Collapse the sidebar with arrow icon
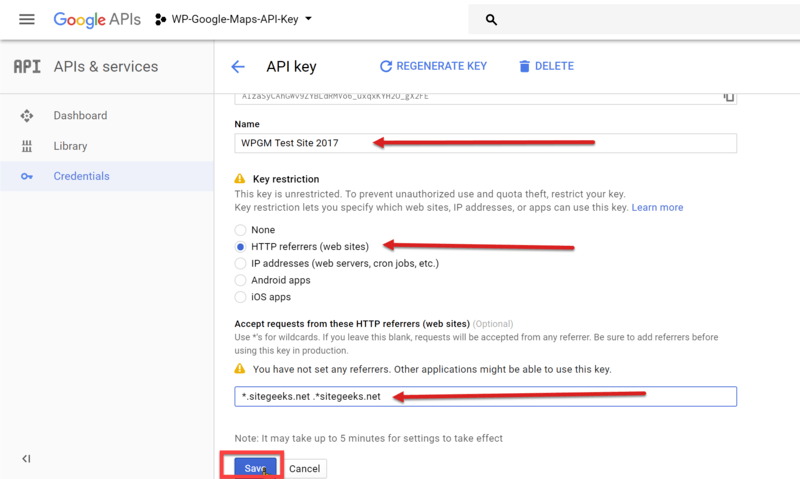 26,459
